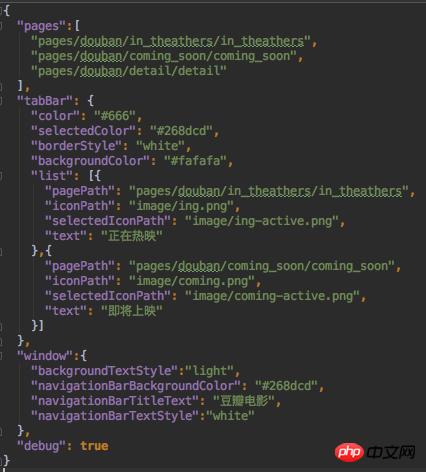The image size is (426, 472).
Task: Fold the "window" object in the gutter
Action: click(x=1, y=356)
